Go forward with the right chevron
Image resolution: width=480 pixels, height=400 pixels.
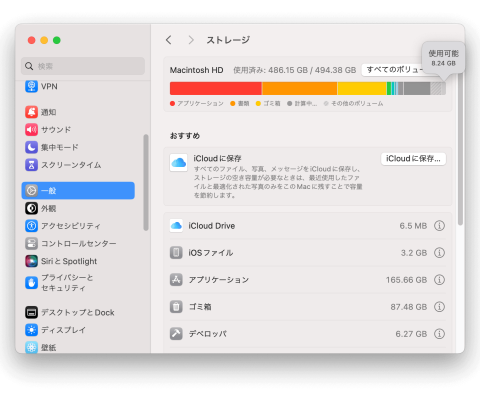[191, 40]
